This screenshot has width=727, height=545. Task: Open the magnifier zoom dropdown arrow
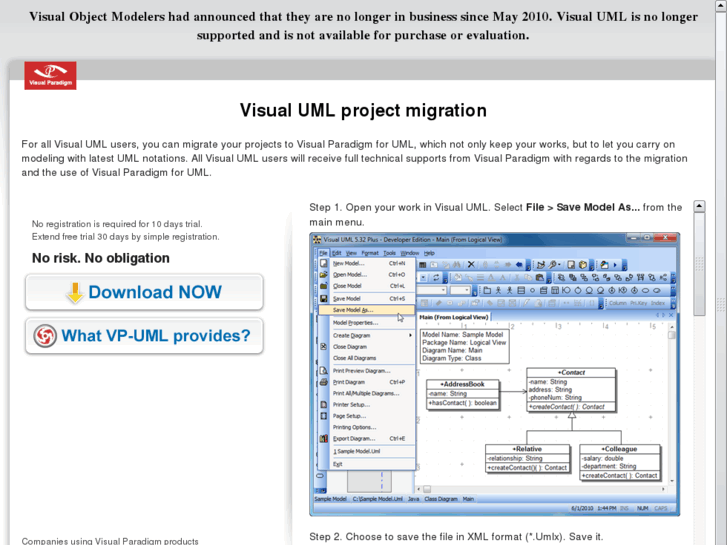click(560, 265)
